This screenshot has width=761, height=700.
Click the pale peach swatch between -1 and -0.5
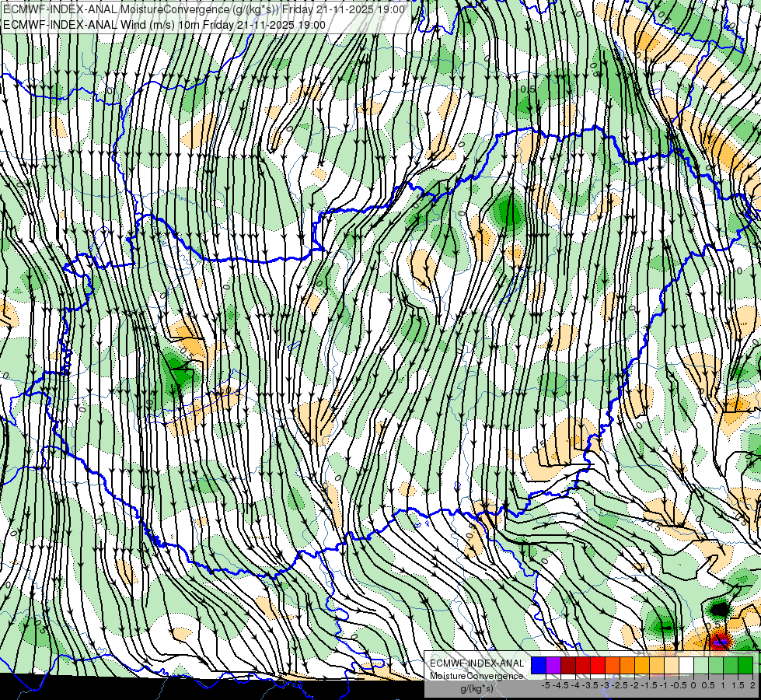coord(672,666)
